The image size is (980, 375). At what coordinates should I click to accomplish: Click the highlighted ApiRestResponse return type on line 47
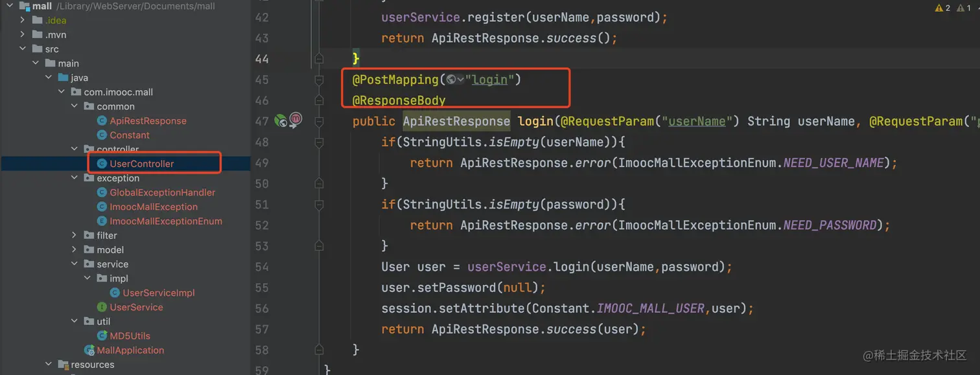coord(456,121)
